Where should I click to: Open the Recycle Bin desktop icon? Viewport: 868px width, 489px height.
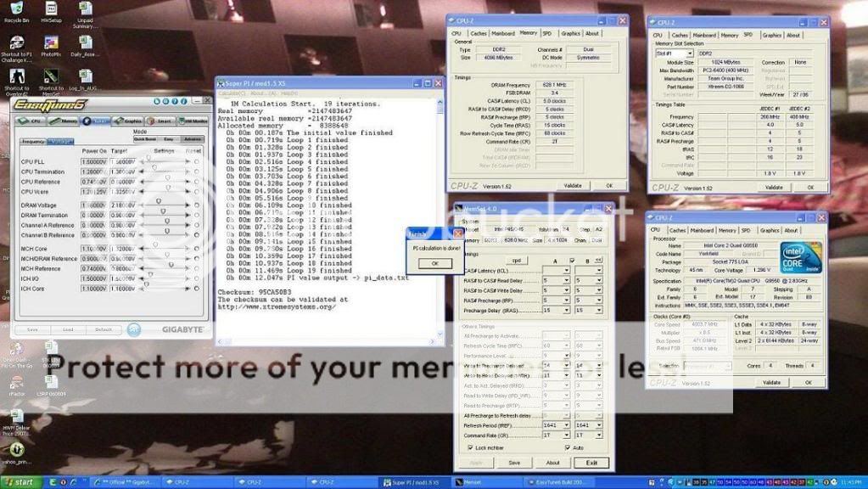tap(17, 12)
